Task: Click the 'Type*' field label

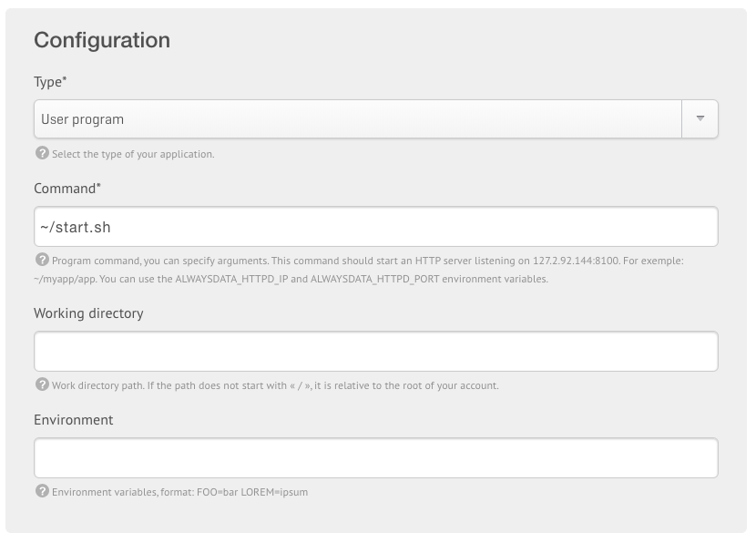Action: click(47, 82)
